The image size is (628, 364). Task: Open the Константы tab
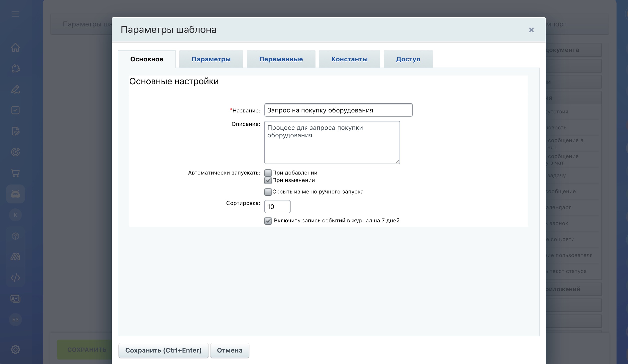click(349, 59)
